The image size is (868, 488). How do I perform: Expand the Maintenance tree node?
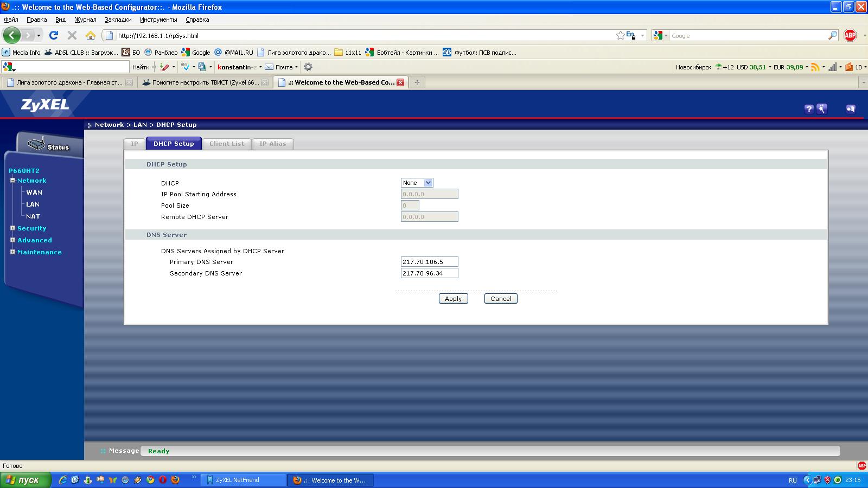[12, 252]
